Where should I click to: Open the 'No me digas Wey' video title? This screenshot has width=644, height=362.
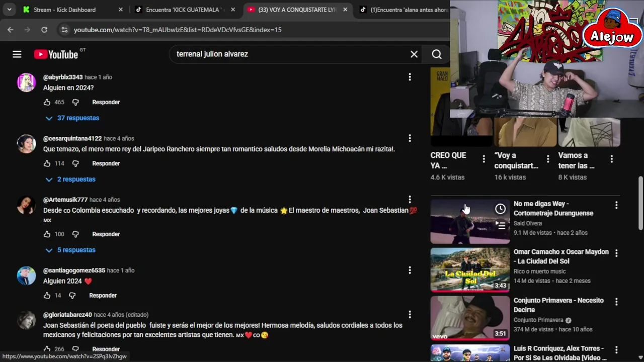point(553,209)
